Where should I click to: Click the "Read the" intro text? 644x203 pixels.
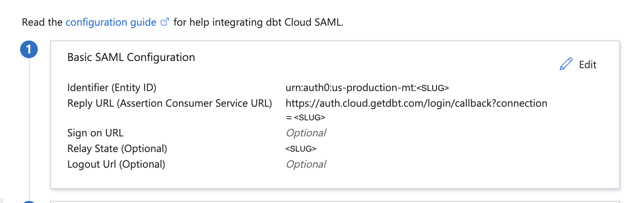pyautogui.click(x=42, y=22)
